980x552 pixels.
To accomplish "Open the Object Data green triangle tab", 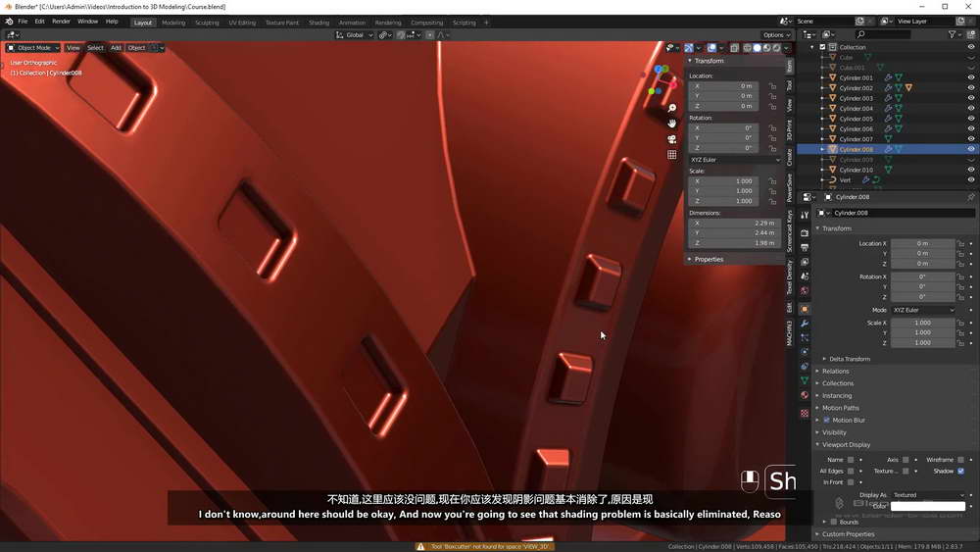I will pyautogui.click(x=805, y=380).
